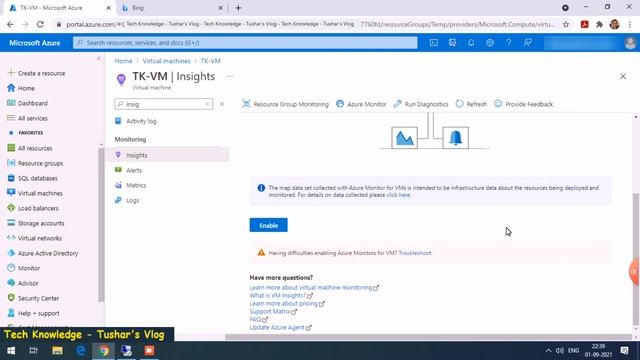Click Provide Feedback in the toolbar
Viewport: 640px width, 360px height.
coord(524,104)
